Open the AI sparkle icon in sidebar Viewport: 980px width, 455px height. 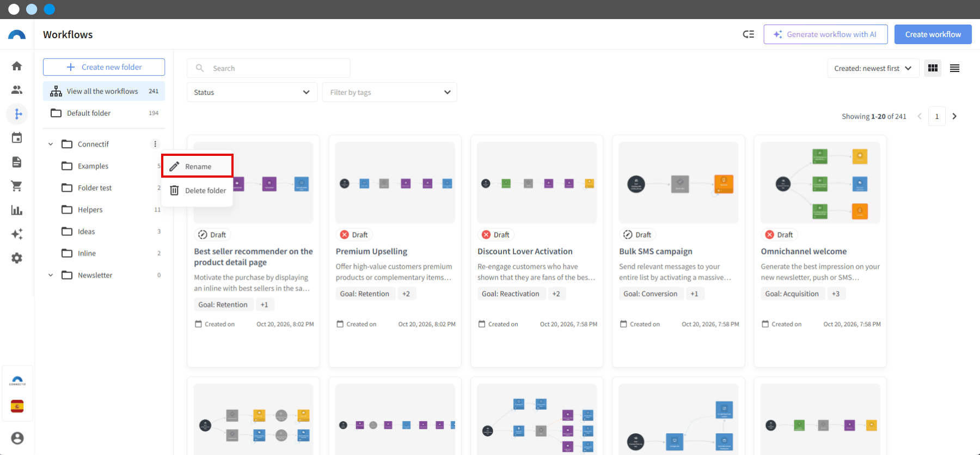tap(17, 234)
